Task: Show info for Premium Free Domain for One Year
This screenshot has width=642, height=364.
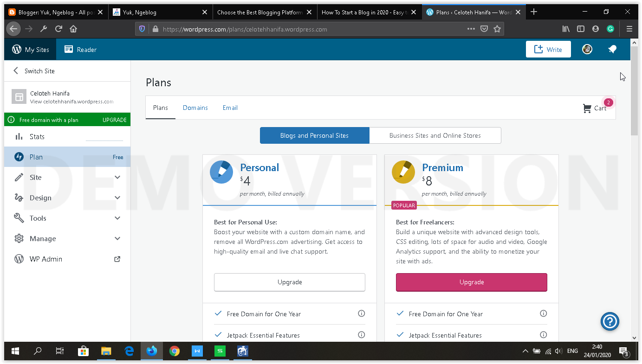Action: pos(544,313)
